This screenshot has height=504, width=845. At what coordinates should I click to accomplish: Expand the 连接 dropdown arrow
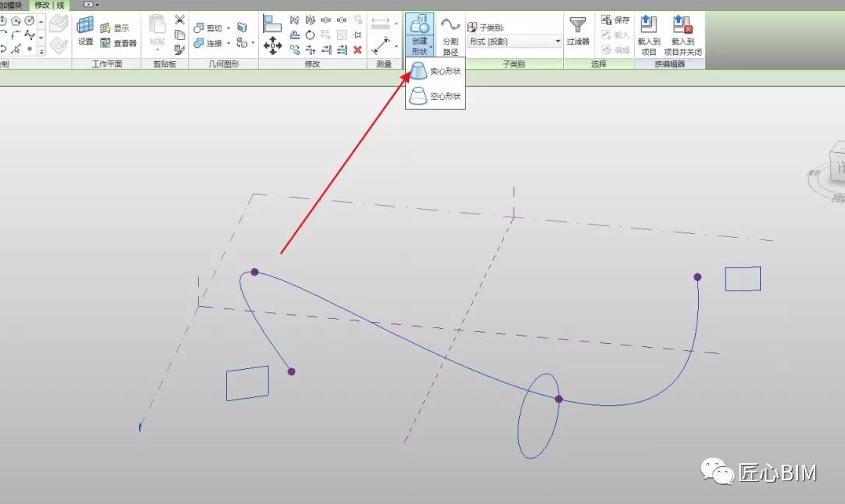point(229,43)
